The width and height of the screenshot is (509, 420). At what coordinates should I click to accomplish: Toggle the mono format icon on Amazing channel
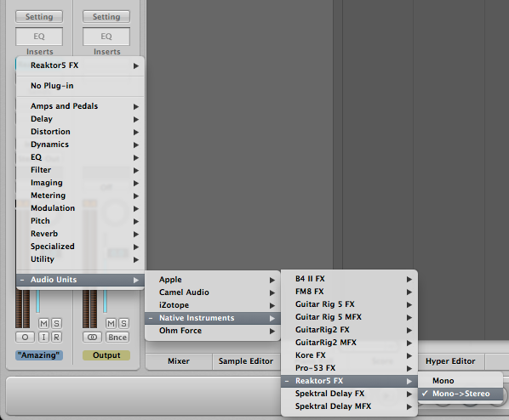[x=25, y=338]
